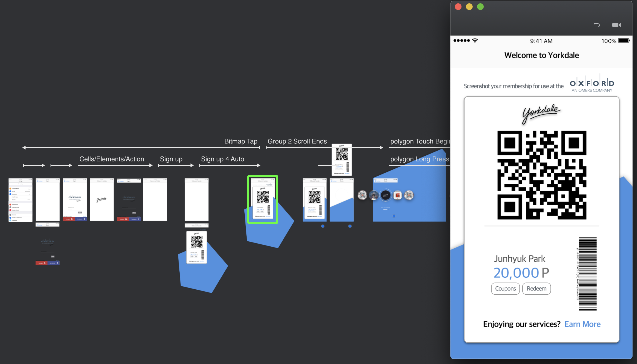Select the polygon Long Press transition label
Image resolution: width=637 pixels, height=364 pixels.
pyautogui.click(x=420, y=159)
